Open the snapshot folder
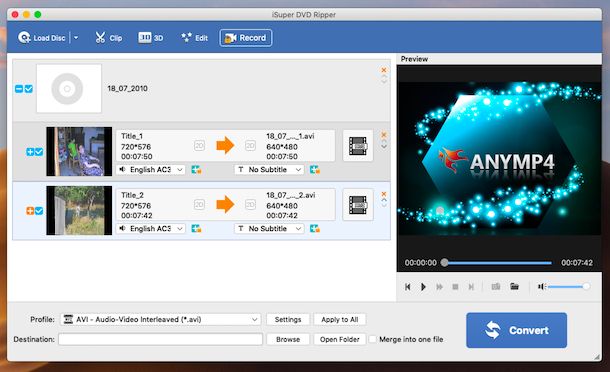Viewport: 610px width, 372px height. (514, 286)
